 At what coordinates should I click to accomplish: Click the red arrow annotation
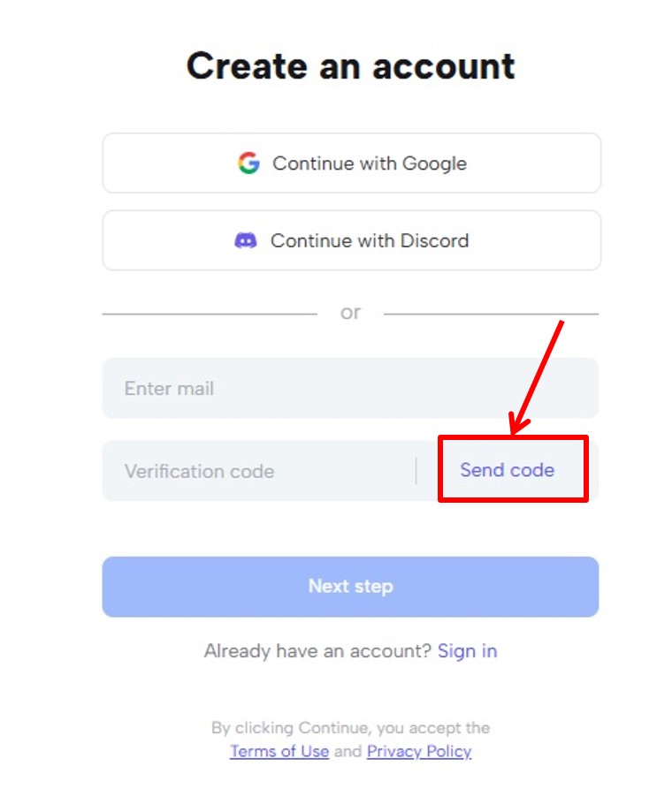pos(538,376)
